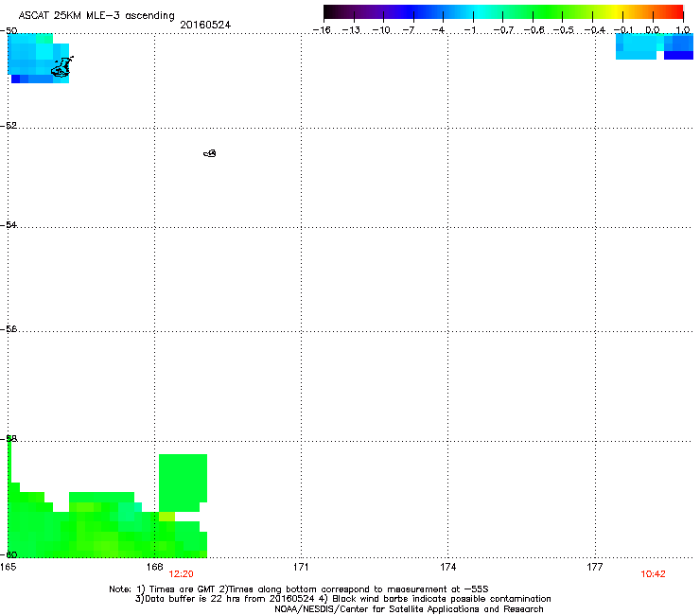700x615 pixels.
Task: Click the -56 latitude axis label
Action: click(9, 328)
